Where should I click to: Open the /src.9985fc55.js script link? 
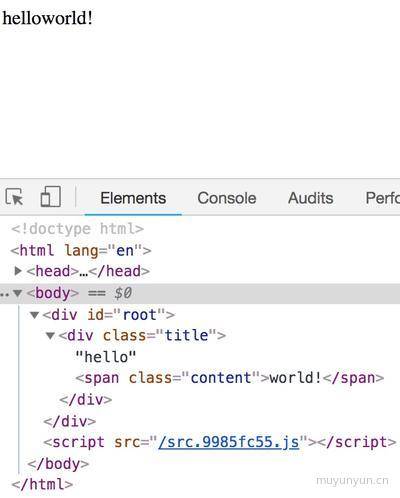click(x=229, y=442)
